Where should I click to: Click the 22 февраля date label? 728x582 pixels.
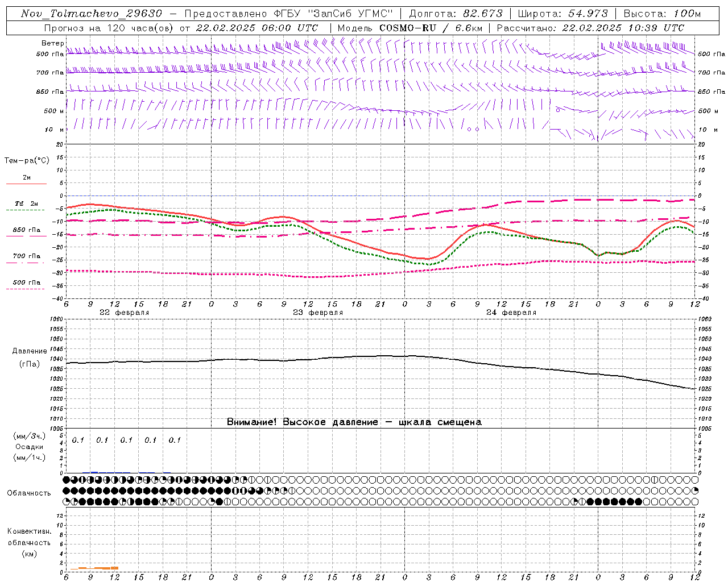point(125,313)
